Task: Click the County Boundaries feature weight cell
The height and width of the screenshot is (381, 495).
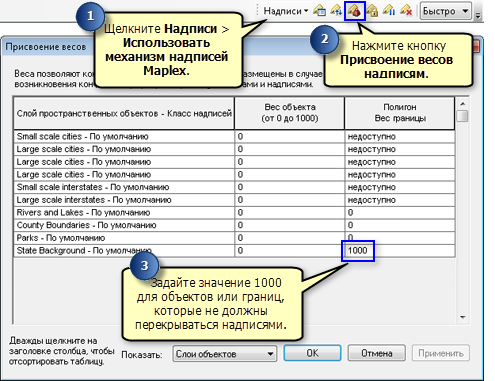Action: point(289,225)
